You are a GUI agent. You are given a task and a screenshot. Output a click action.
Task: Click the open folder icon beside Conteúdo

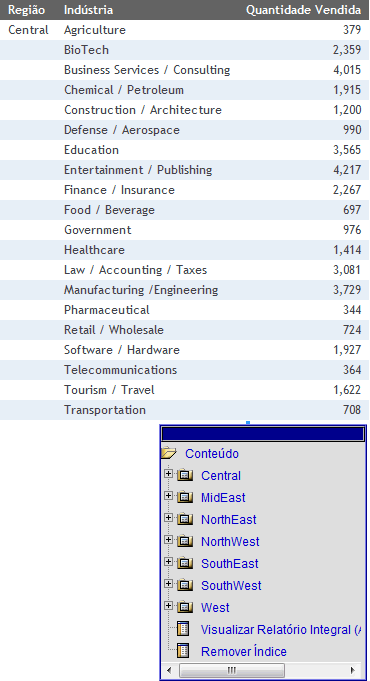[169, 453]
